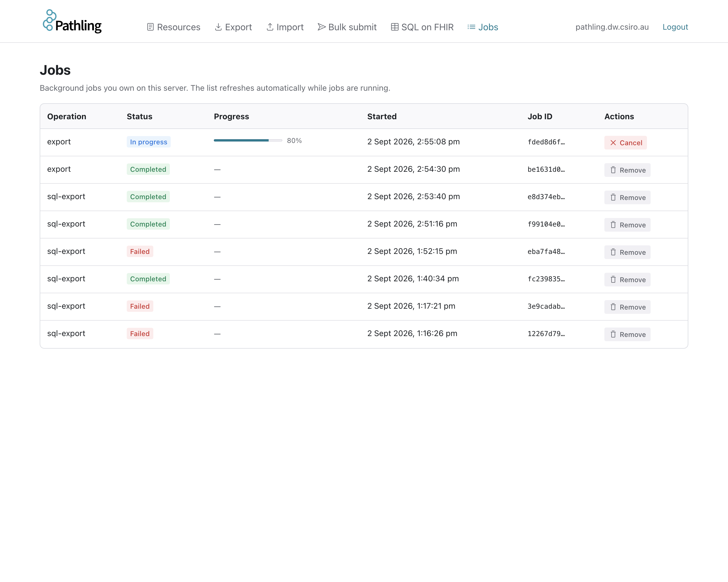Remove sql-export job e8d374eb
Viewport: 728px width, 582px height.
pos(627,197)
